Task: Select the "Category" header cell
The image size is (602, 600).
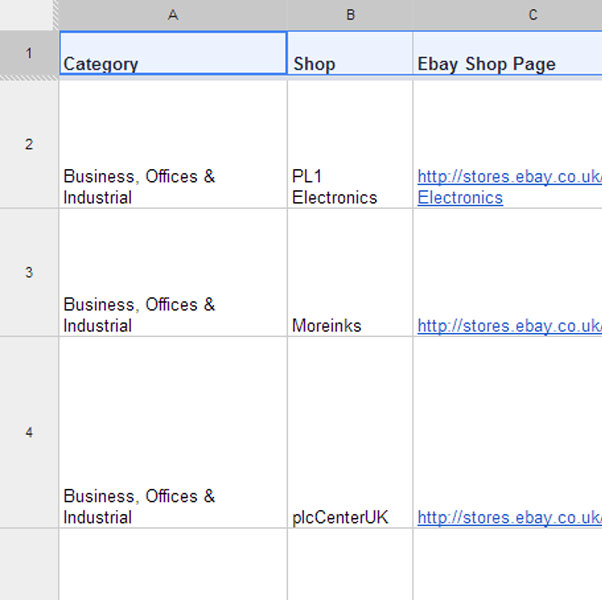Action: 173,54
